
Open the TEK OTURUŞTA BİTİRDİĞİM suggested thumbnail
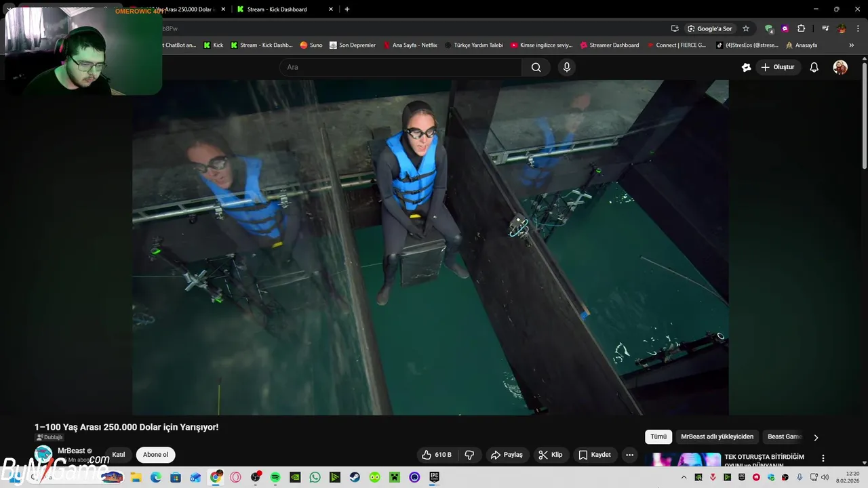[682, 460]
